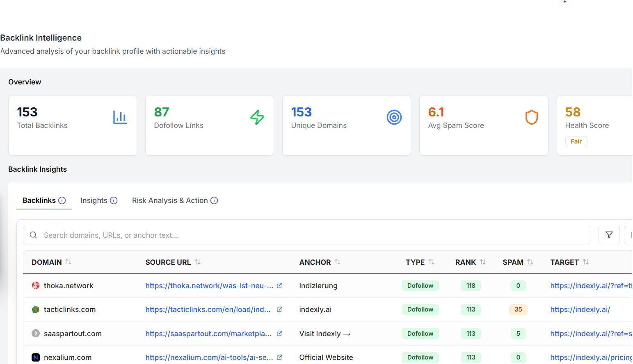Click the info icon next to Backlinks tab
The width and height of the screenshot is (633, 364).
coord(62,200)
